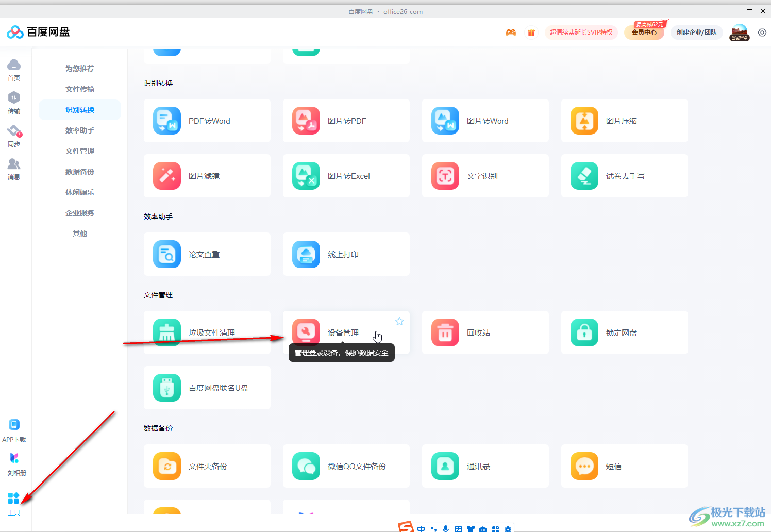The image size is (771, 532).
Task: Open the 回收站 recycle bin
Action: [485, 332]
